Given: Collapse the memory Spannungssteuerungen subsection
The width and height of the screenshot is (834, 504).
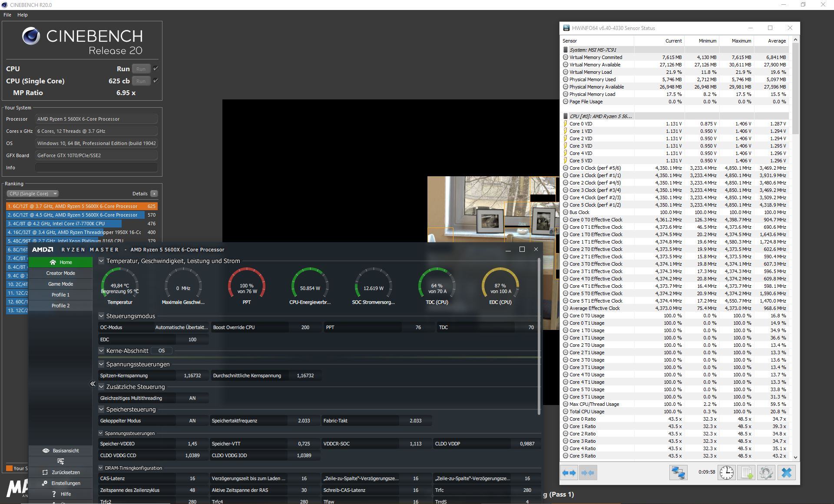Looking at the screenshot, I should pos(101,433).
